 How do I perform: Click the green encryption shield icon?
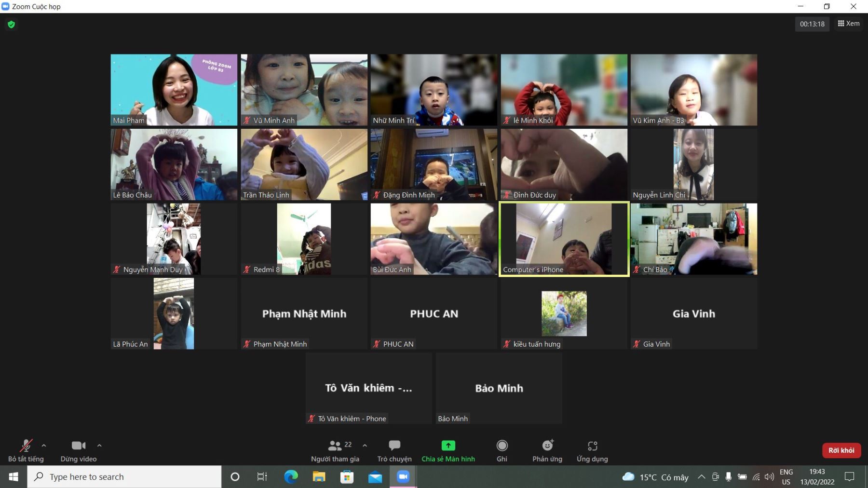(12, 24)
